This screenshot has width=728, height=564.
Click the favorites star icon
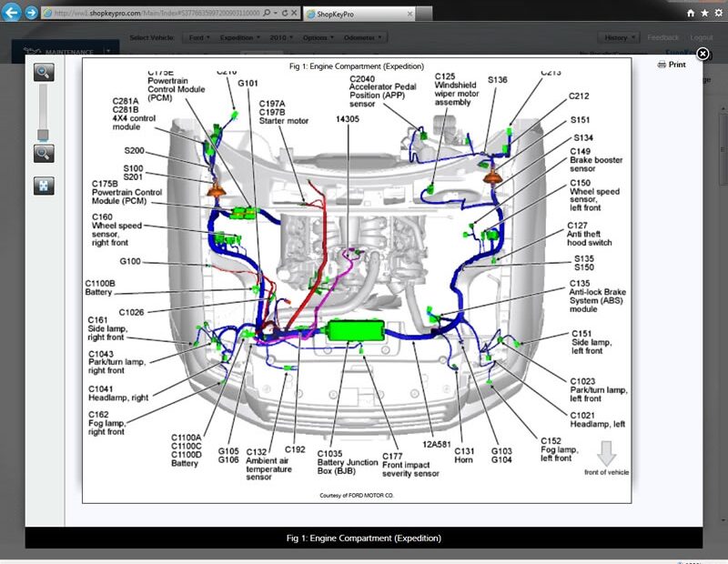click(x=703, y=13)
